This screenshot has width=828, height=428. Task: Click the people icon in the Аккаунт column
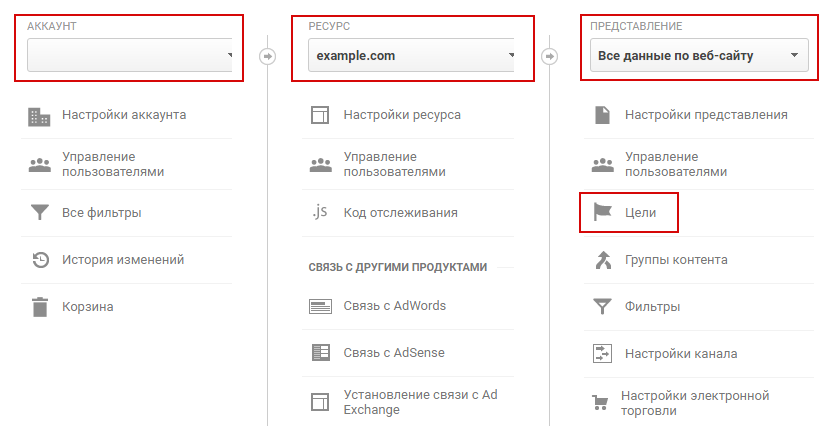(40, 165)
